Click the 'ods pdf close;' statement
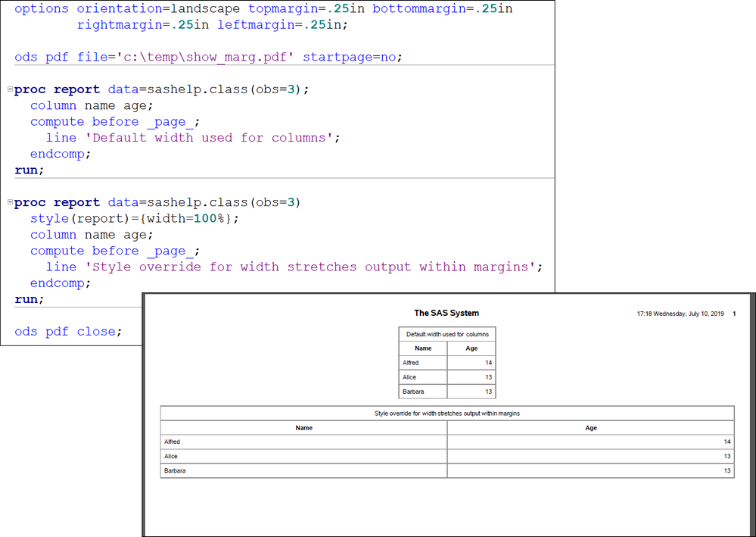The image size is (756, 537). [68, 332]
